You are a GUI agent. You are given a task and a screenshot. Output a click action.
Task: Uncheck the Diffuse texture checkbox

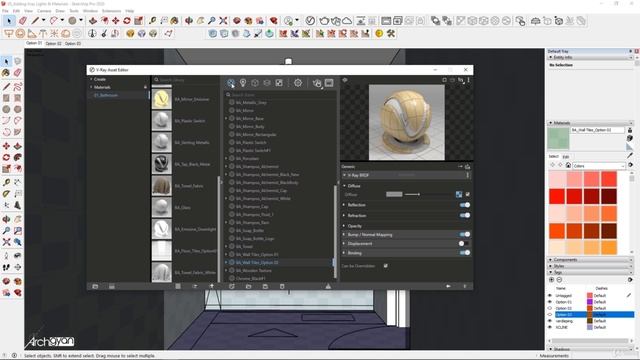coord(468,194)
